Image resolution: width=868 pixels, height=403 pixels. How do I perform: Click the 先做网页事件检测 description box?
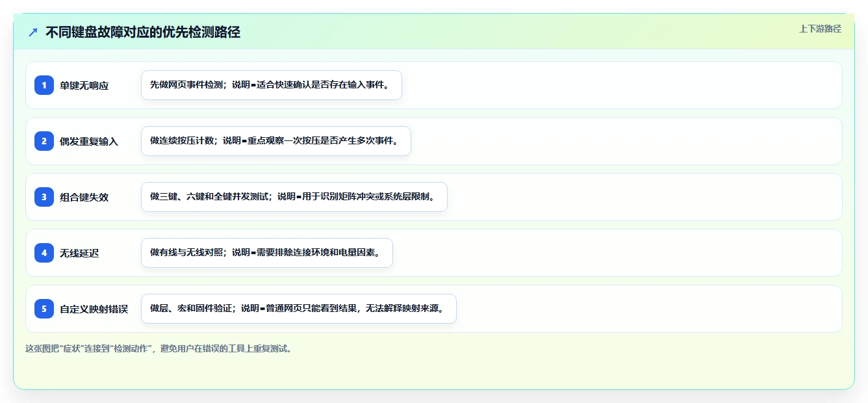pos(272,85)
